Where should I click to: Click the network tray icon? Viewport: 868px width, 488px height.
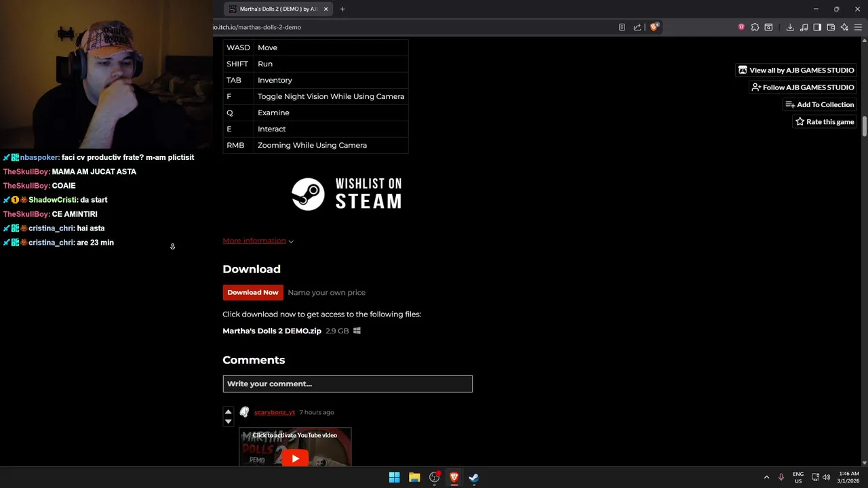coord(815,477)
